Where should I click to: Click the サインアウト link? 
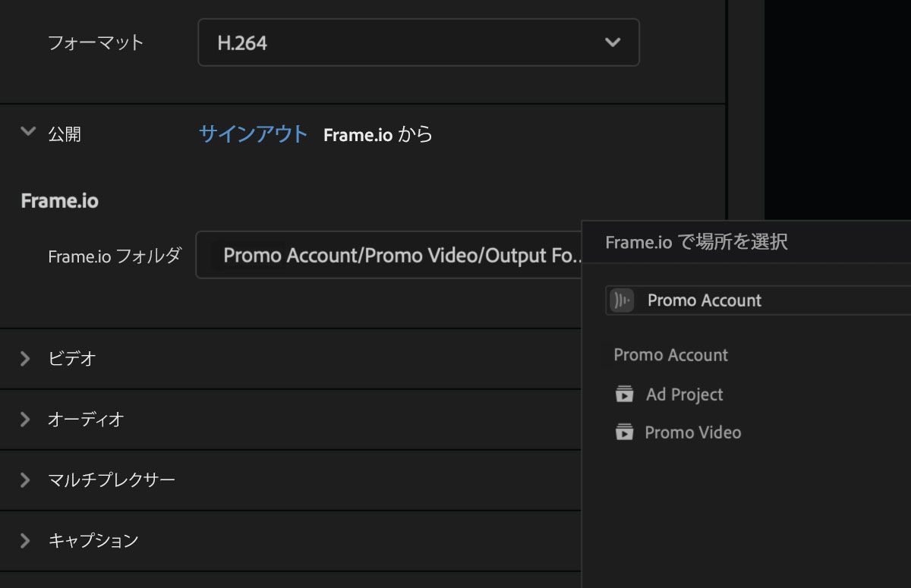[x=253, y=134]
